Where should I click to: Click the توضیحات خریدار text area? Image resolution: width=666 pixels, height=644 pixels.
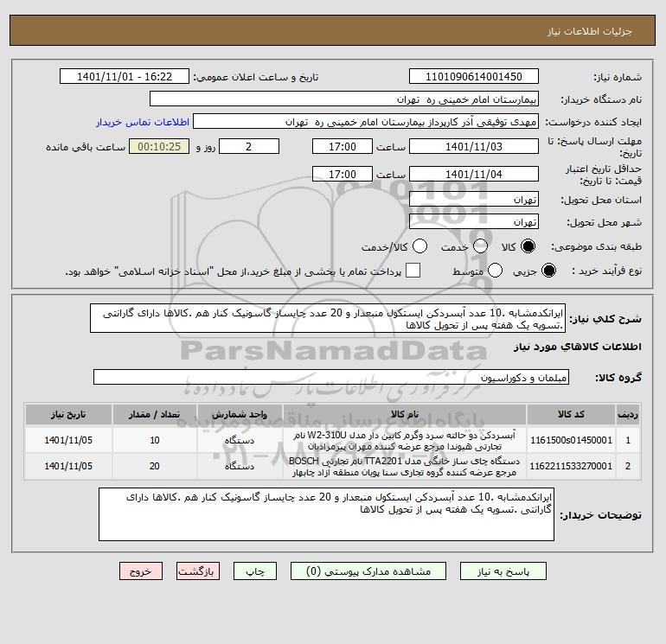tap(326, 514)
